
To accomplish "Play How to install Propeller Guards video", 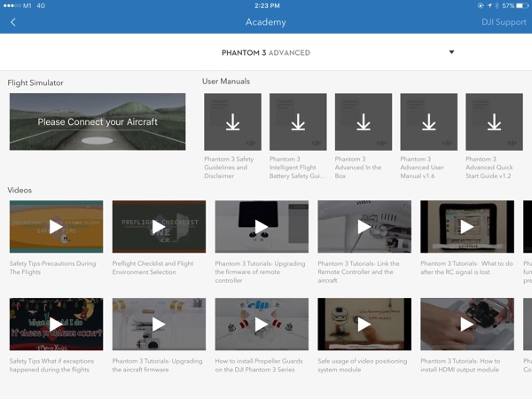I will 262,325.
